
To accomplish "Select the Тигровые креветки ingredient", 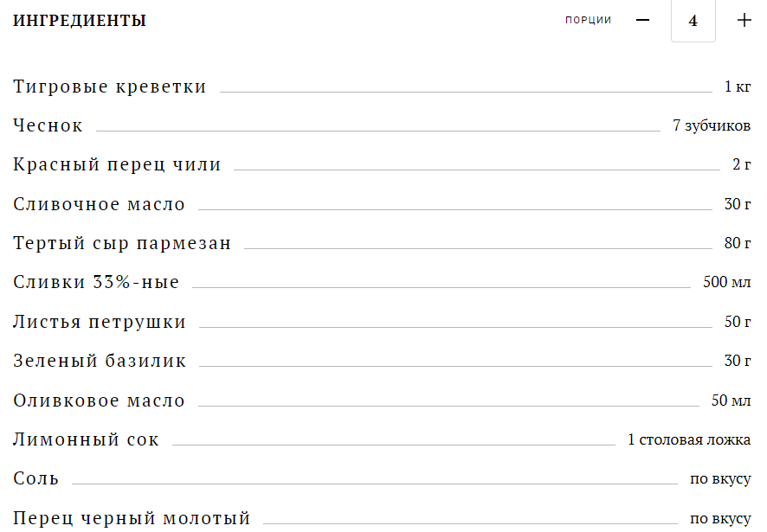I will click(x=110, y=87).
